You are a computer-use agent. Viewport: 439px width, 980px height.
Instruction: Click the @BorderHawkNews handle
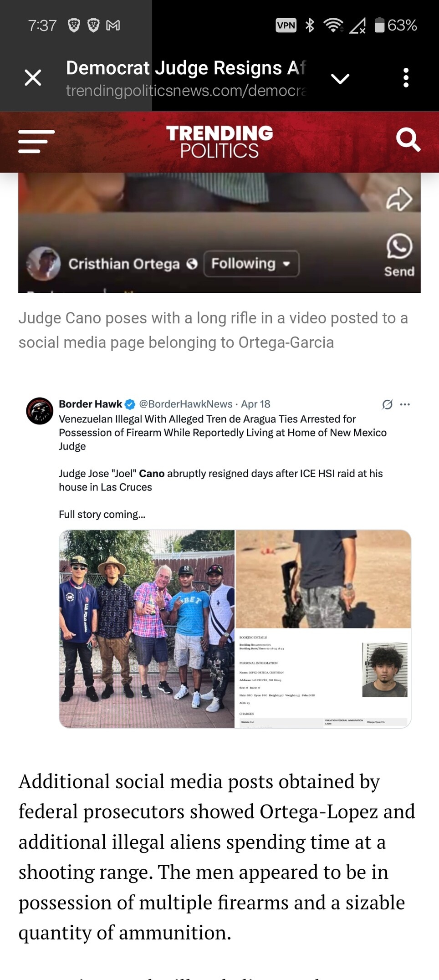[186, 404]
